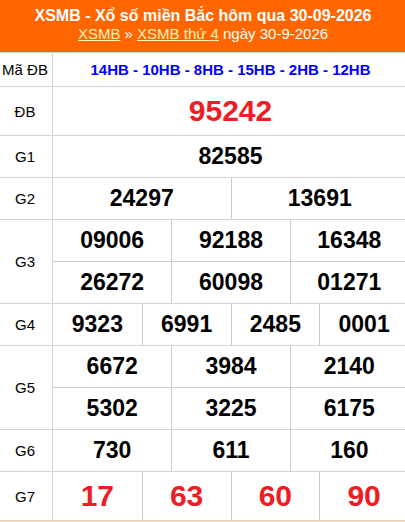Select the G7 row label

[x=25, y=497]
